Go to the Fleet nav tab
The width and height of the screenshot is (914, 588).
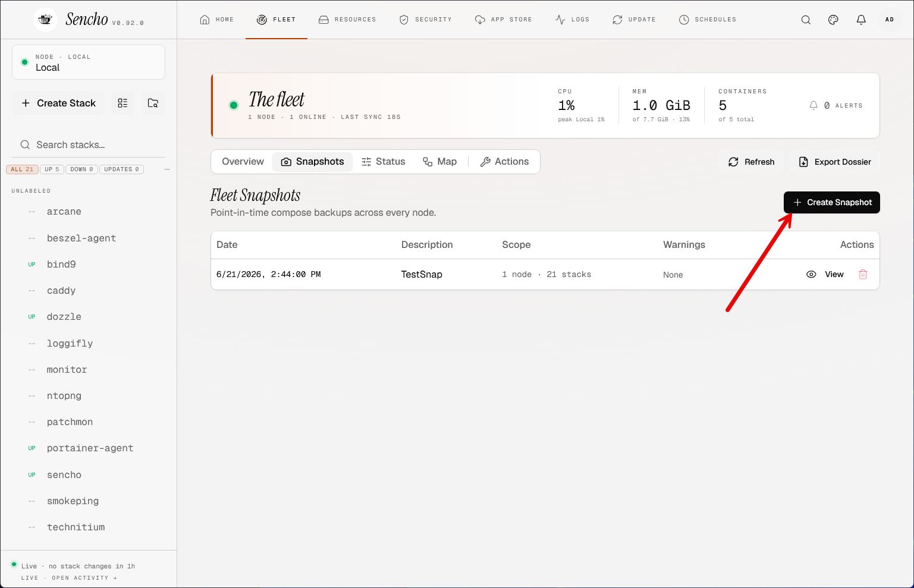coord(277,20)
